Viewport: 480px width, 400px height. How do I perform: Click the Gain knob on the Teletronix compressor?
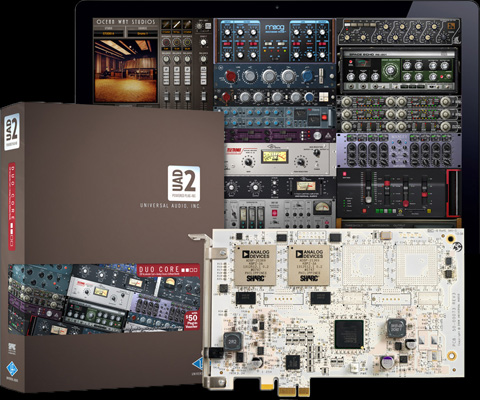248,162
